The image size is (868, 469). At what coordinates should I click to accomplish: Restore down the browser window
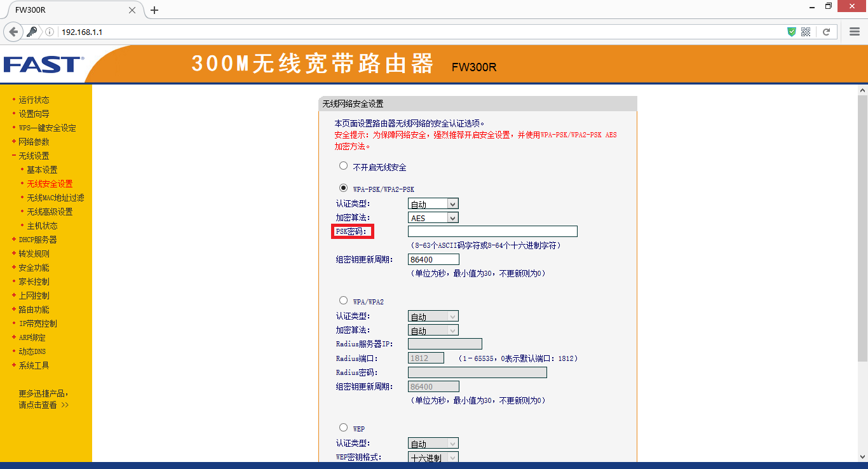pyautogui.click(x=829, y=6)
